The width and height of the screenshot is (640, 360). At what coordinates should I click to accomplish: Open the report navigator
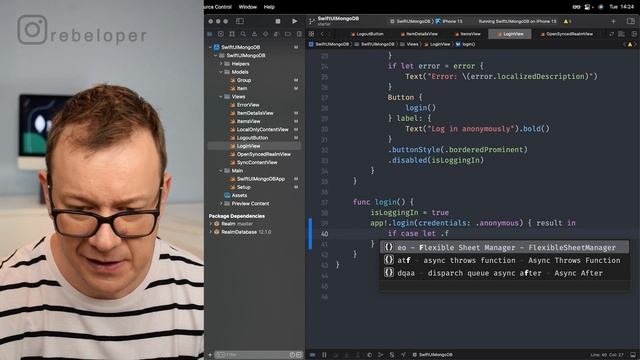point(299,34)
